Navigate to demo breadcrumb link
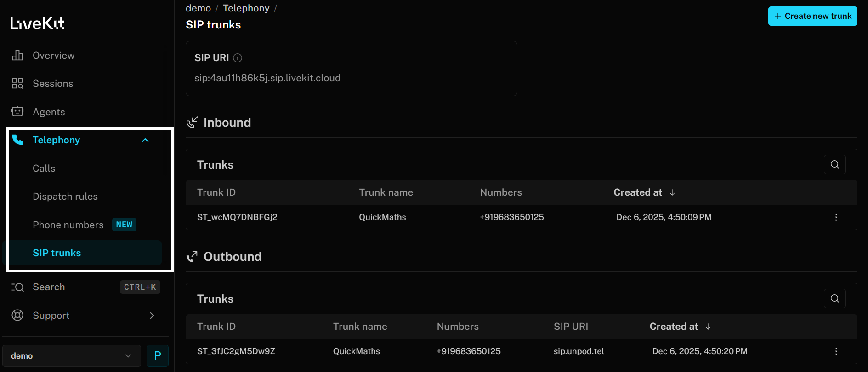Screen dimensions: 868x372 (198, 8)
